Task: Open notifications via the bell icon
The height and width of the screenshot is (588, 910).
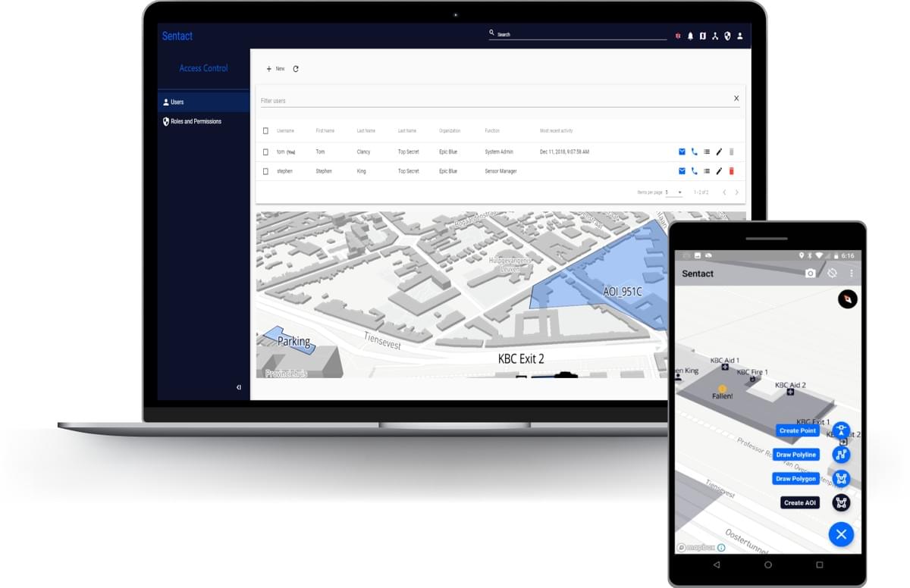Action: pos(690,35)
